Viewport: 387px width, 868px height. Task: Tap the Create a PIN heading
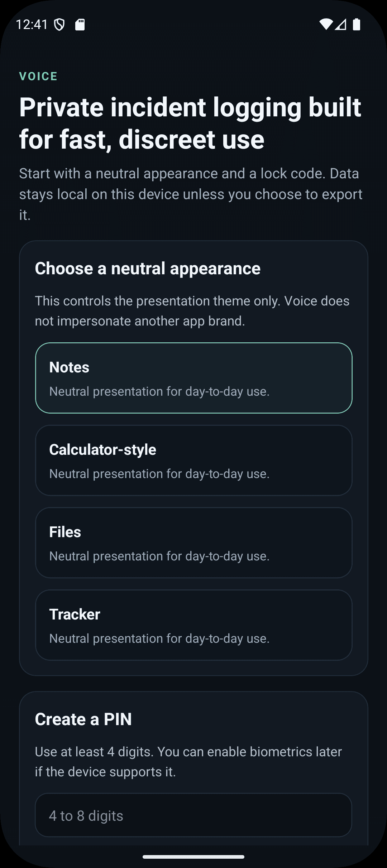coord(83,719)
